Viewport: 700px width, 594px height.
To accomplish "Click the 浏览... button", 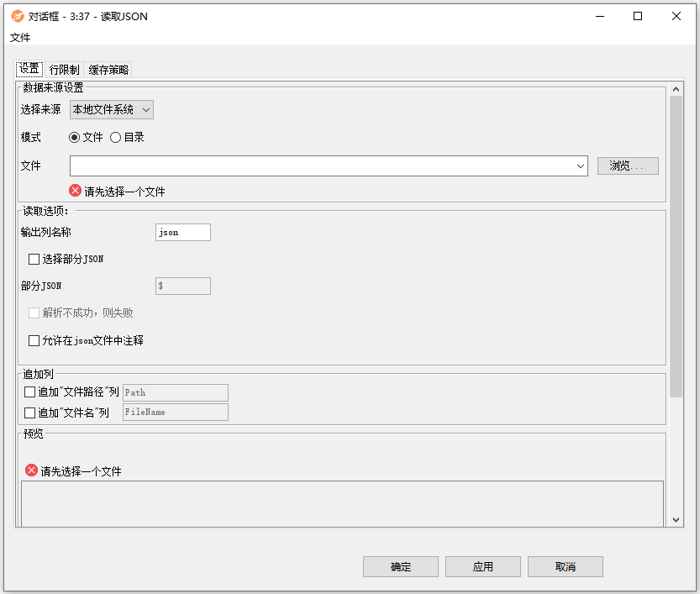I will [627, 166].
